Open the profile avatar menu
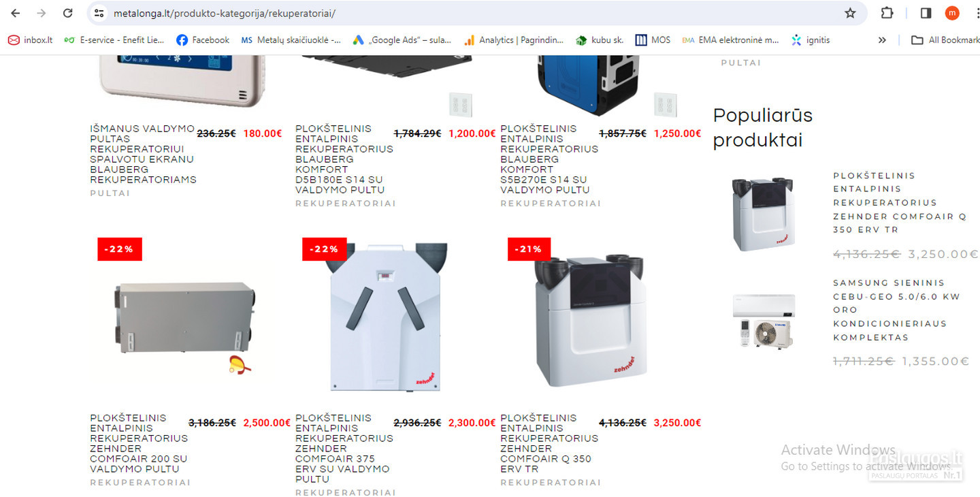The width and height of the screenshot is (980, 497). coord(951,13)
